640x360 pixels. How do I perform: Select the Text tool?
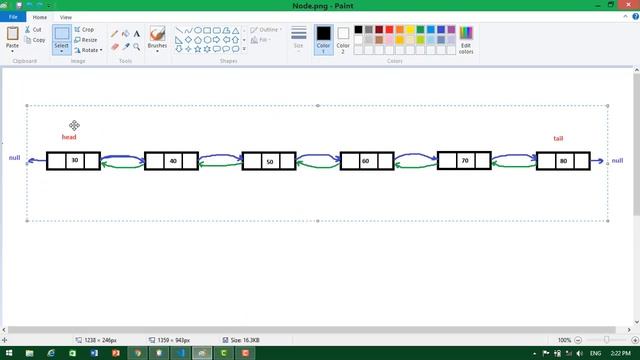[x=137, y=34]
